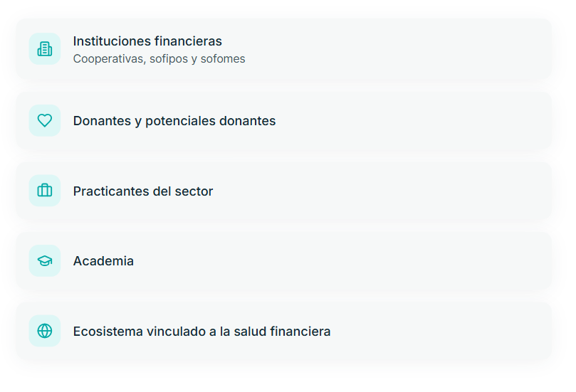
Task: Choose the Academia title text
Action: point(103,261)
